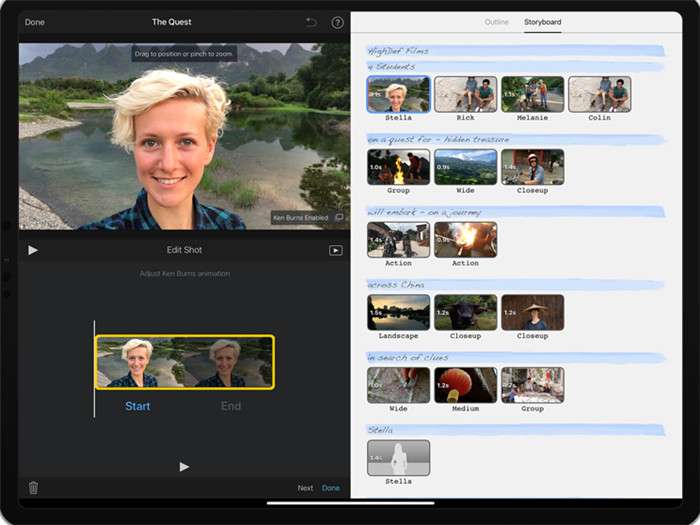Click the undo arrow icon

pyautogui.click(x=311, y=22)
